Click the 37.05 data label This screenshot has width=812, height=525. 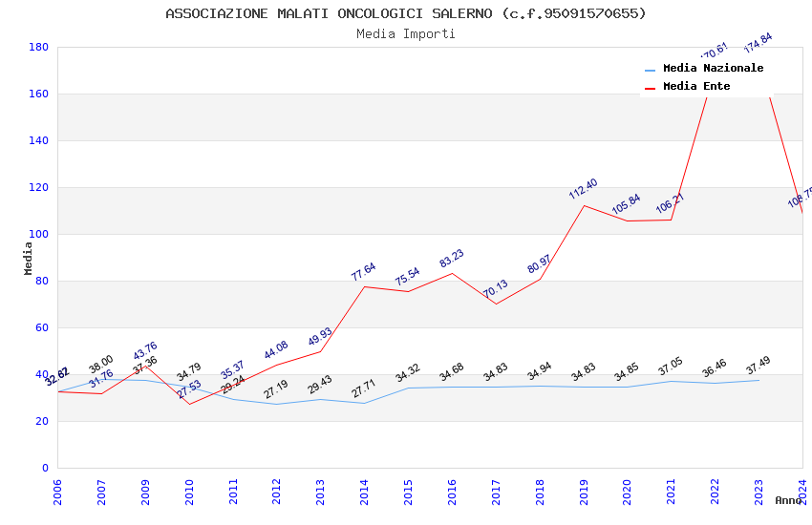pos(670,367)
